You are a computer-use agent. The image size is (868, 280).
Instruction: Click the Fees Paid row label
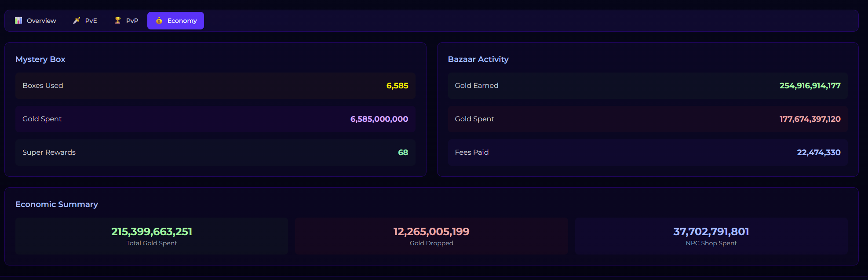tap(471, 153)
